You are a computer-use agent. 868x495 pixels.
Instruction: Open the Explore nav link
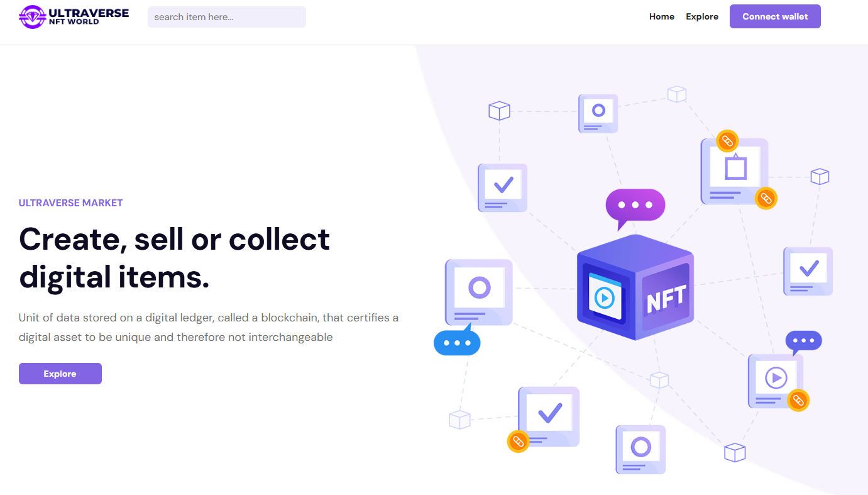[702, 16]
